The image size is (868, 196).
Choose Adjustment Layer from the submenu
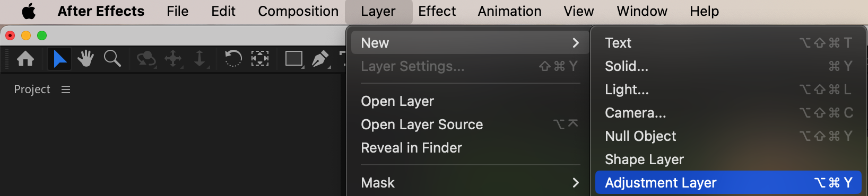728,183
